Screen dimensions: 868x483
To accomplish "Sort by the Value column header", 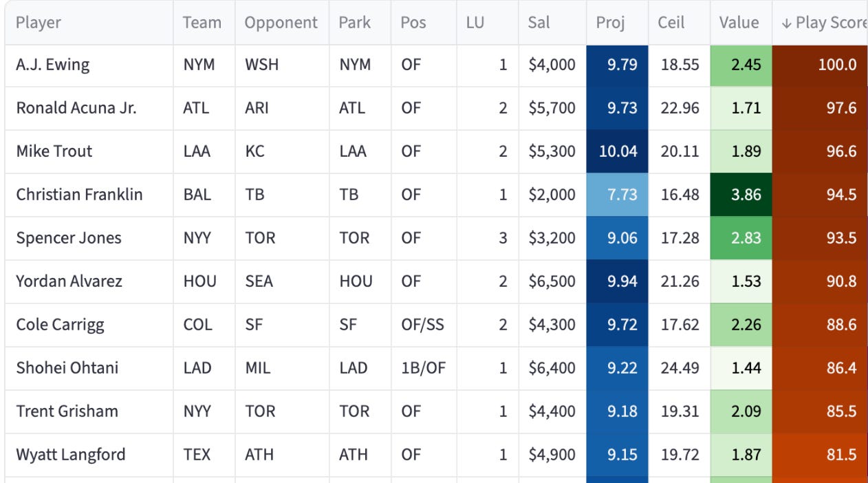I will coord(741,23).
